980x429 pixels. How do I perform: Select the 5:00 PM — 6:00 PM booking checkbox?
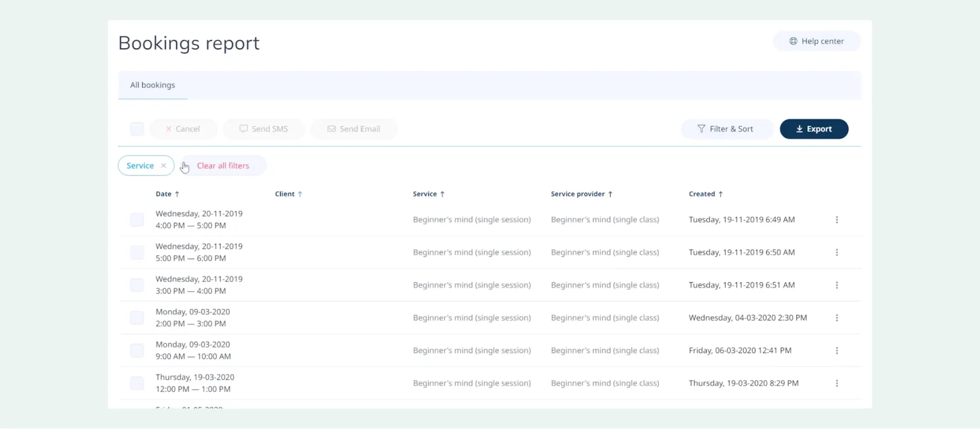pos(137,252)
